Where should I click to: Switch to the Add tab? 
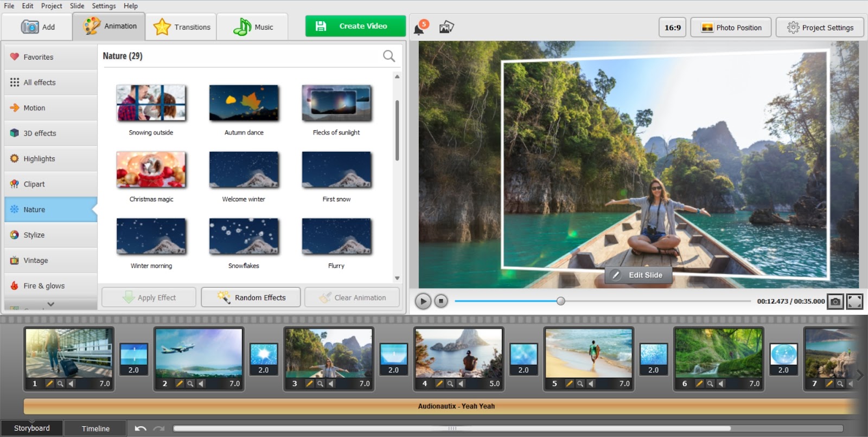37,27
